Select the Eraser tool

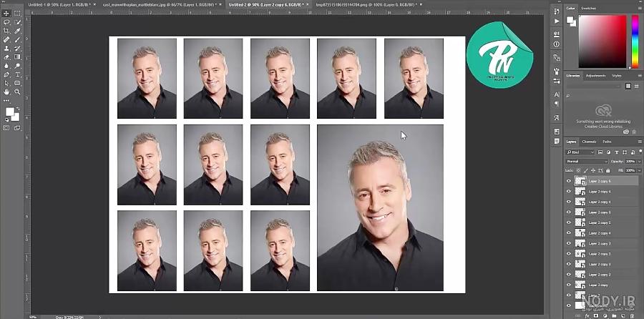coord(6,57)
